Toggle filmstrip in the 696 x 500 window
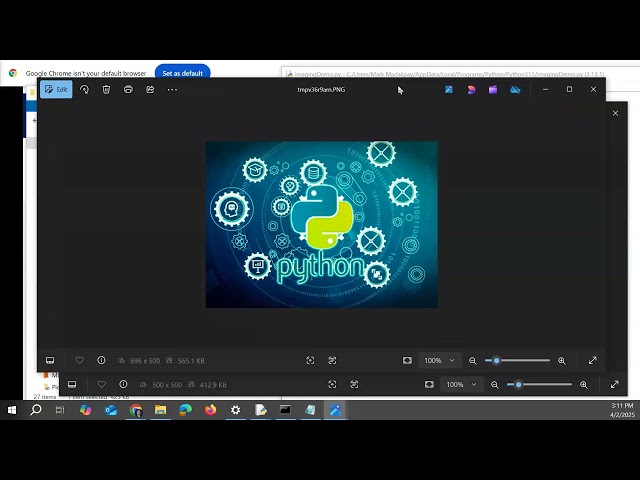 [x=50, y=360]
